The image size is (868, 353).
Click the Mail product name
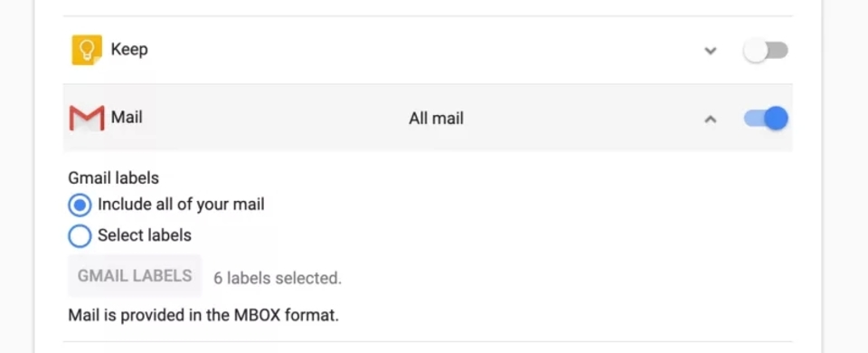(127, 117)
